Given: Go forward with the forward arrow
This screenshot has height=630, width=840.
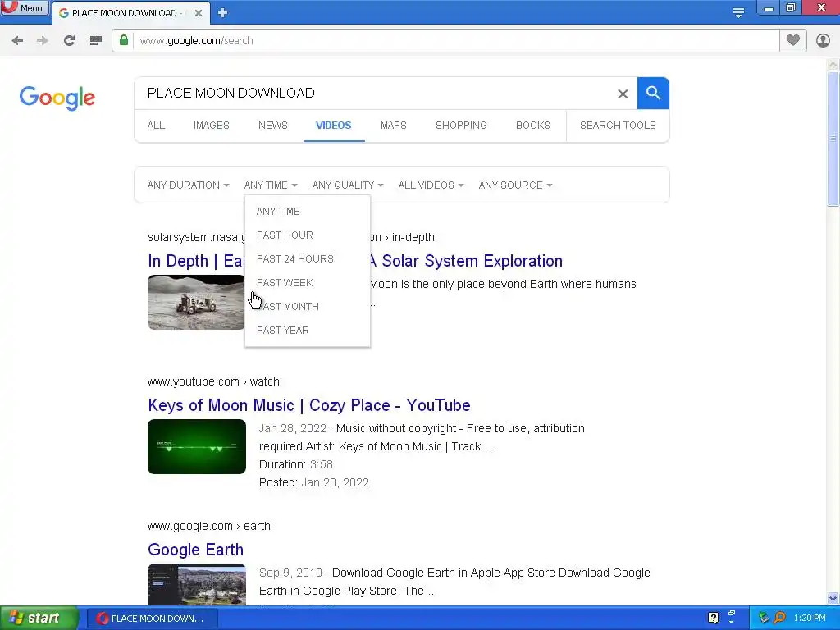Looking at the screenshot, I should 43,41.
